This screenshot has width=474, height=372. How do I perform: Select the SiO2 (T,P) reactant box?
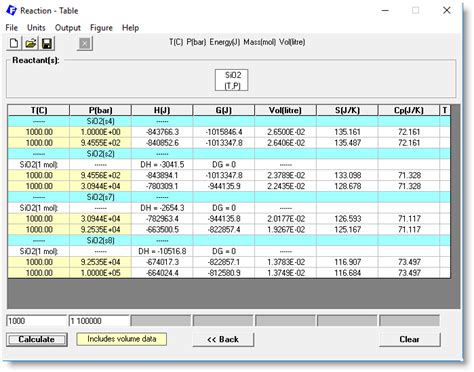232,80
